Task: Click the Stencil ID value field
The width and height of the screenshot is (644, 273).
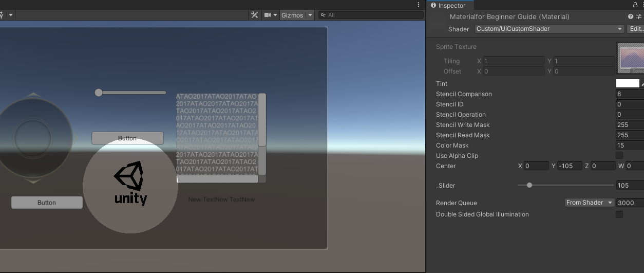Action: (630, 104)
